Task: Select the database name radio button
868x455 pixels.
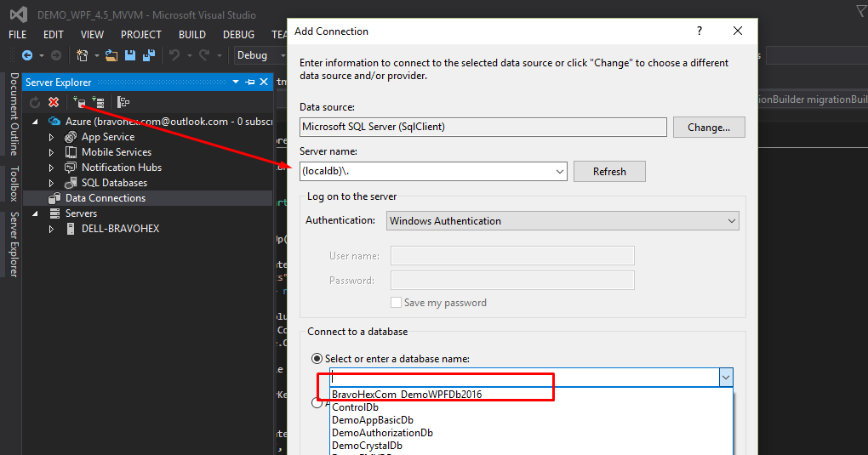Action: click(x=317, y=359)
